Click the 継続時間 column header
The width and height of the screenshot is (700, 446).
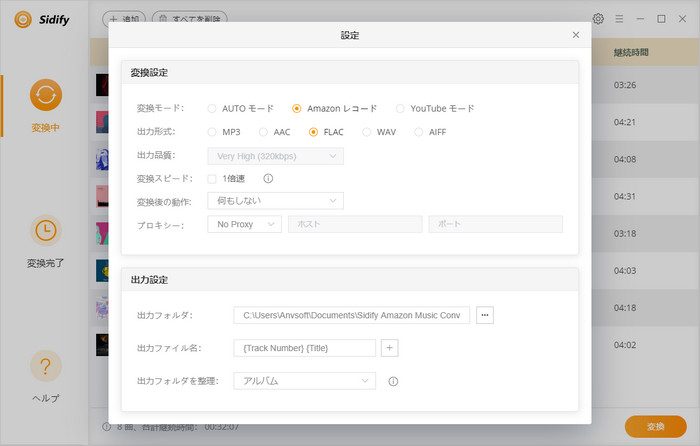click(631, 53)
